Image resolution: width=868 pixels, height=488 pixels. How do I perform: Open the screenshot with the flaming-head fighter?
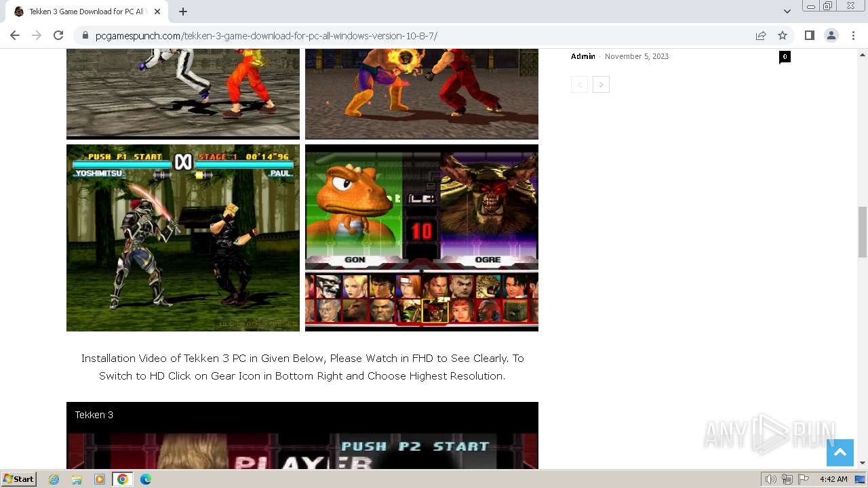422,94
